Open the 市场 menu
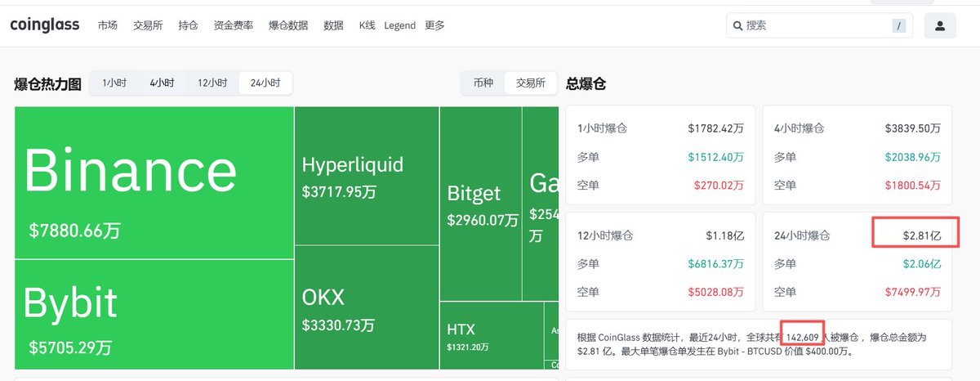Screen dimensions: 980x381 point(108,26)
